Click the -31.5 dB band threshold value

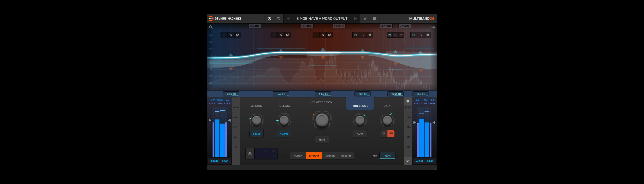click(x=231, y=94)
